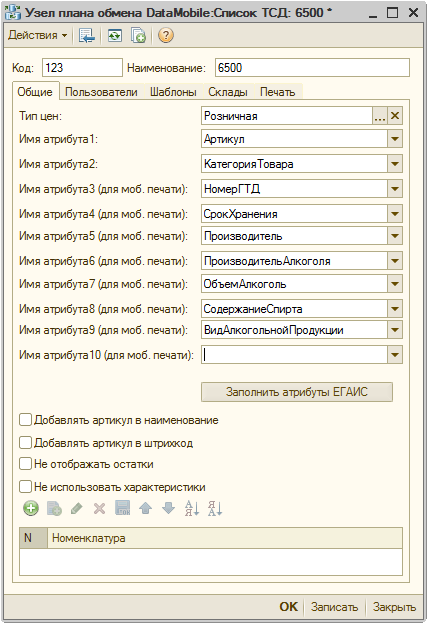
Task: Switch to the Пользователи tab
Action: coord(101,92)
